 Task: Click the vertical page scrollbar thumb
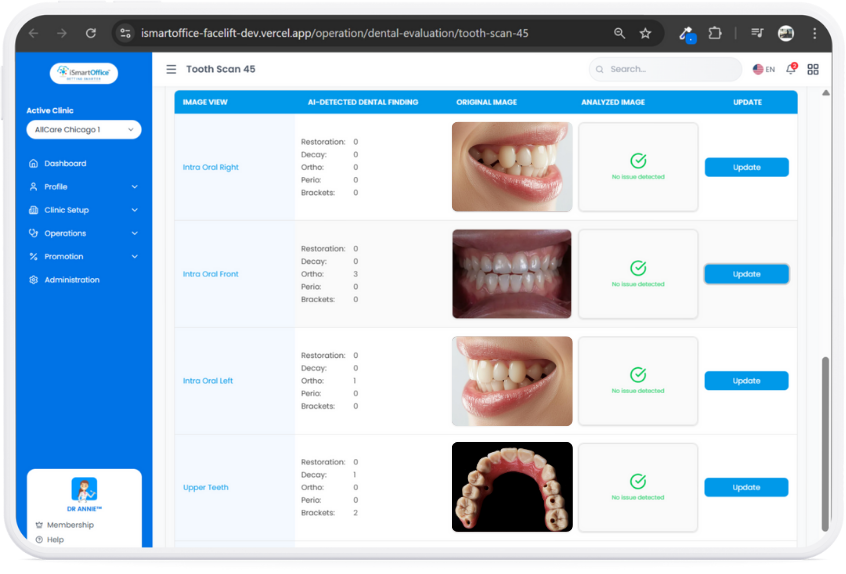(x=825, y=443)
